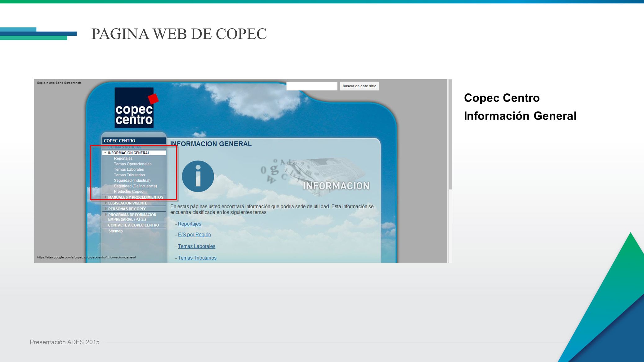This screenshot has width=644, height=362.
Task: Open LEGISLACION VIGENTE menu item
Action: tap(127, 203)
